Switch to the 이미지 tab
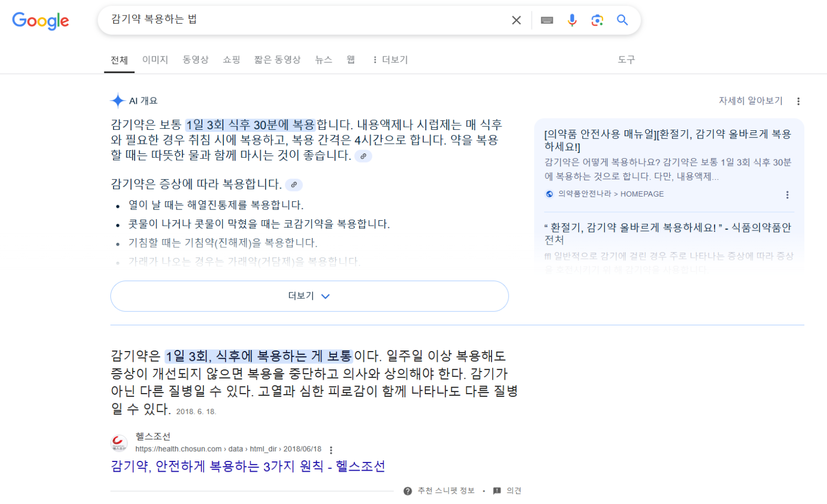This screenshot has width=827, height=504. (155, 60)
